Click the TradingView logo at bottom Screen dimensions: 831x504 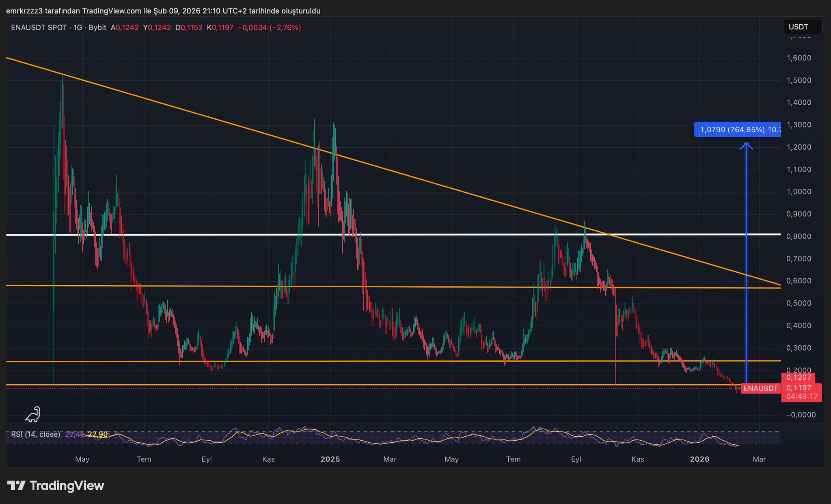coord(56,485)
